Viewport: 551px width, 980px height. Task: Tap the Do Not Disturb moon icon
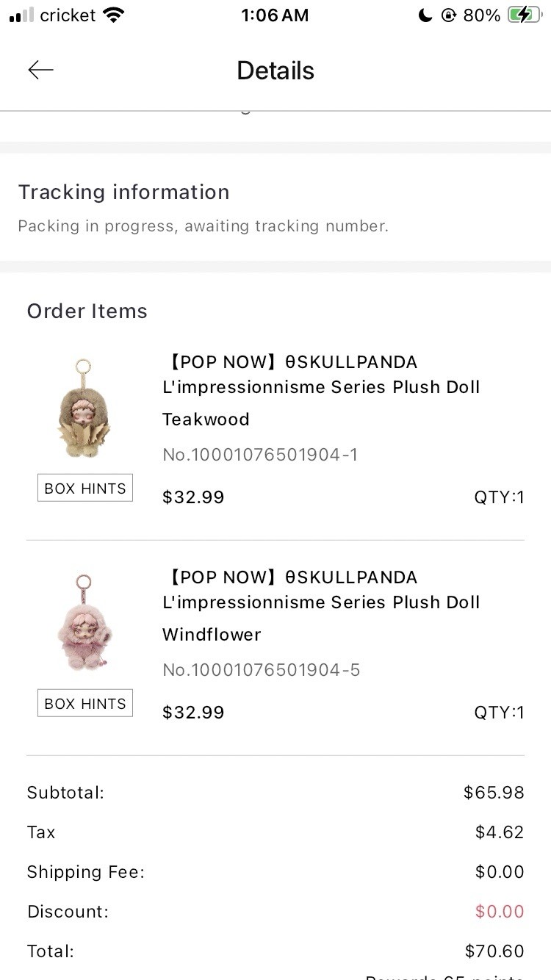[x=425, y=15]
